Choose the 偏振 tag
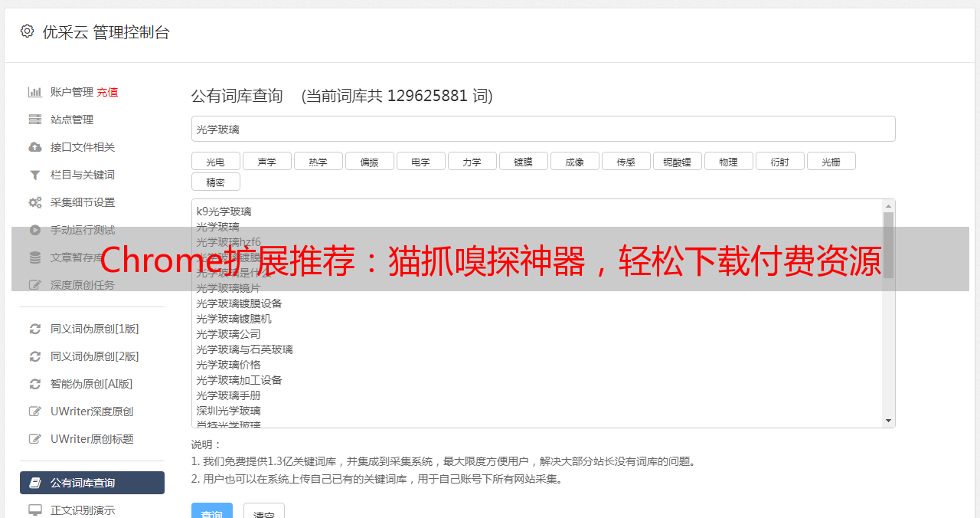Screen dimensions: 980x518 (370, 161)
